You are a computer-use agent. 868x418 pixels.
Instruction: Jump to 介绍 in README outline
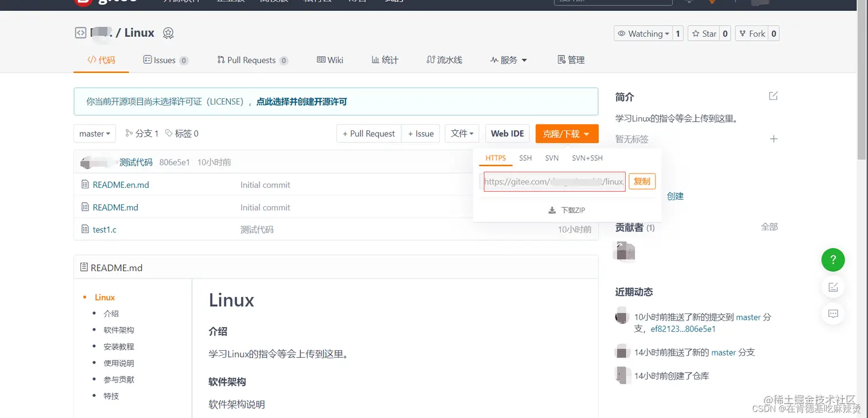click(x=111, y=313)
